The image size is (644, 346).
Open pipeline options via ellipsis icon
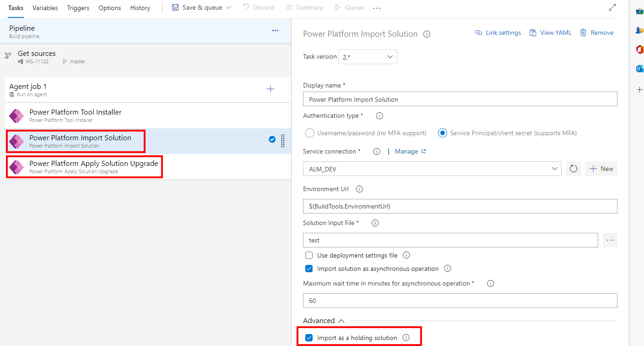(x=275, y=30)
